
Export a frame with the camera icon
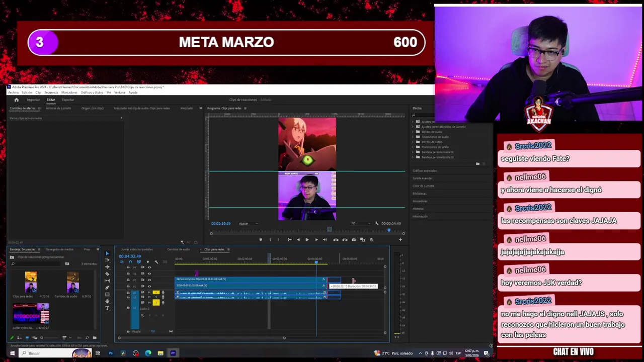click(354, 240)
